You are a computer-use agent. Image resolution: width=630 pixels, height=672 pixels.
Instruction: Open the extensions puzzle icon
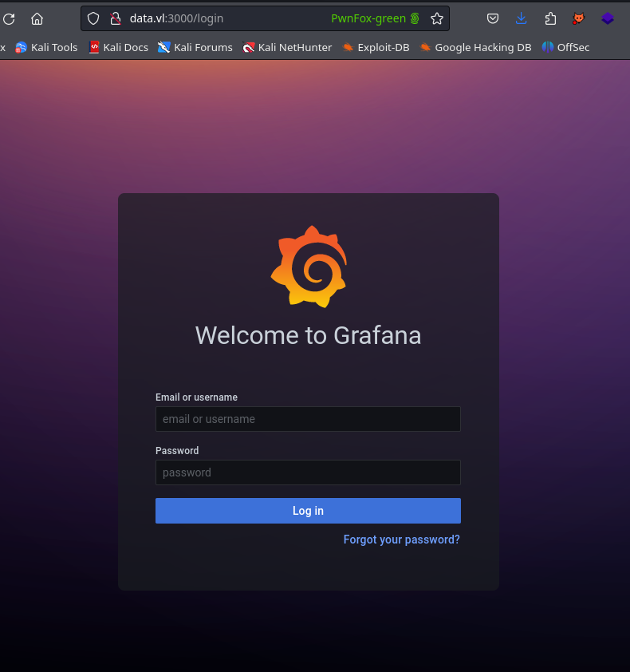[550, 18]
